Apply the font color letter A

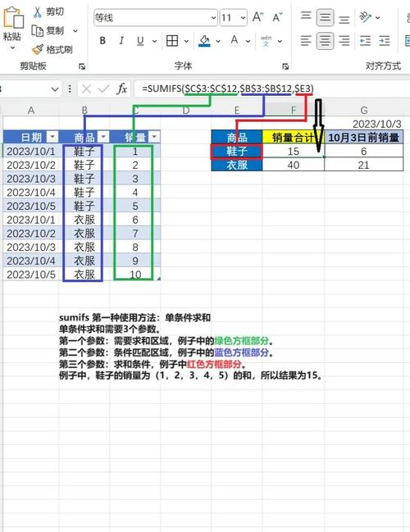tap(235, 40)
